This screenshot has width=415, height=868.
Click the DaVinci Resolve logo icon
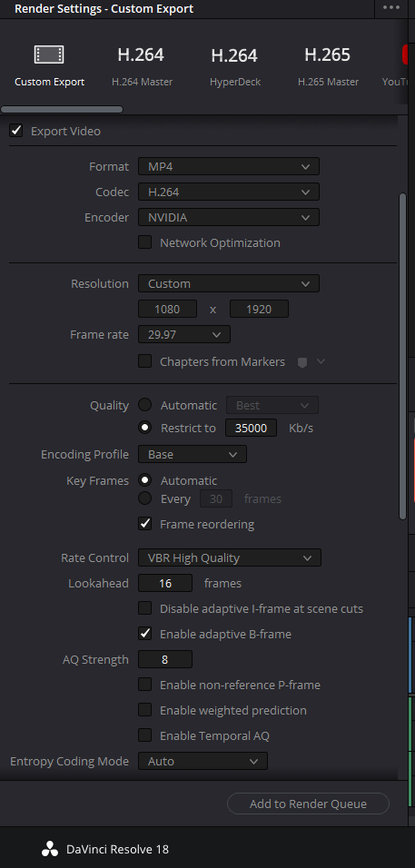click(x=50, y=849)
